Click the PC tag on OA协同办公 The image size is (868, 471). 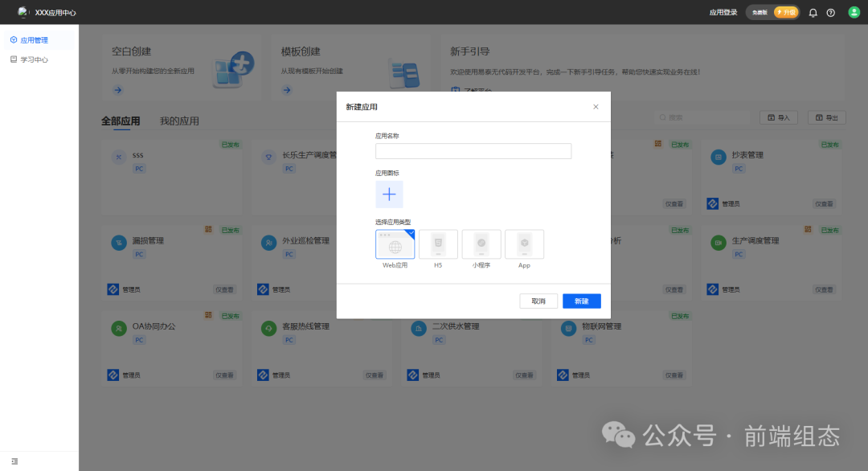pyautogui.click(x=140, y=340)
